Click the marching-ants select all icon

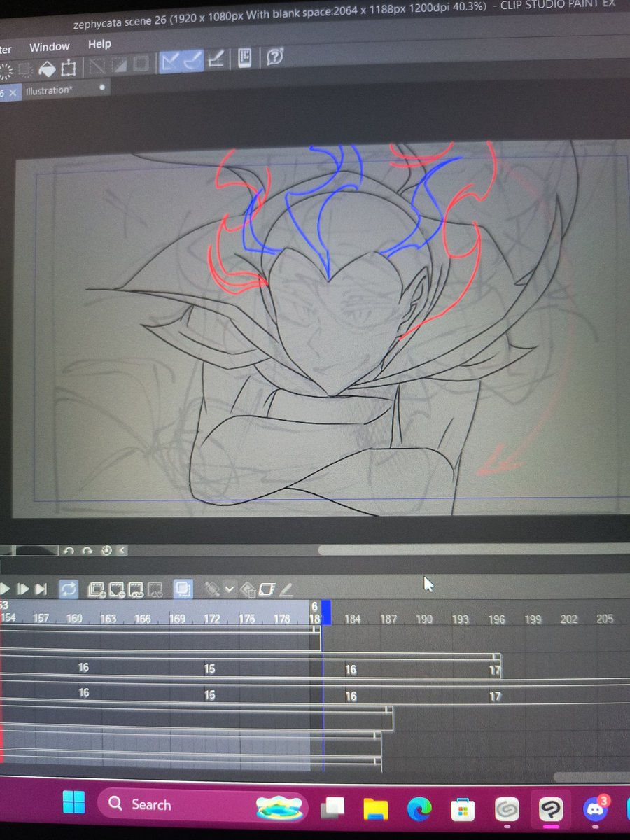[6, 70]
